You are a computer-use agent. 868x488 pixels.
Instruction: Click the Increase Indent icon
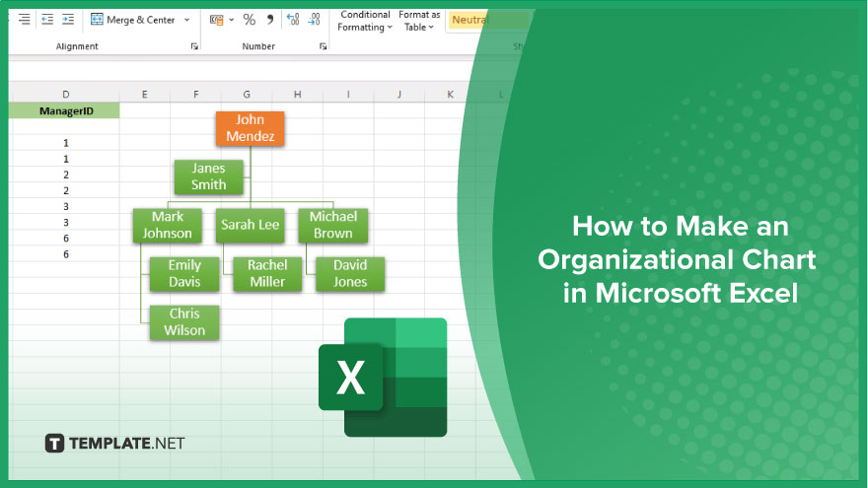tap(68, 20)
